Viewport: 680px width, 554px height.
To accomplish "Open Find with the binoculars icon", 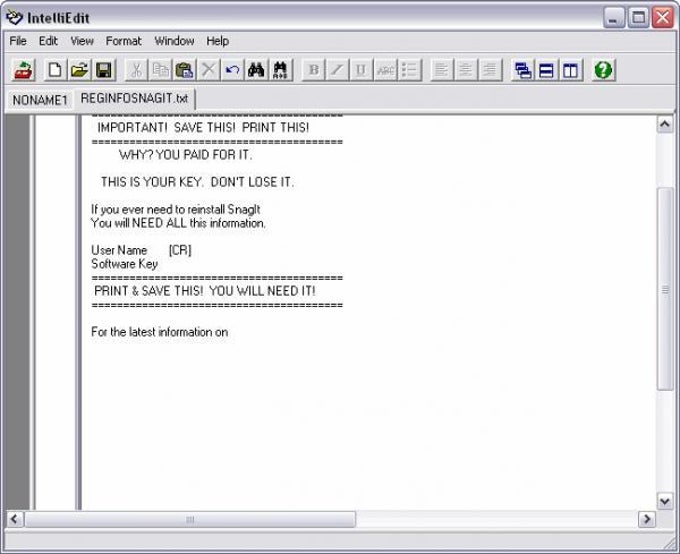I will (x=256, y=70).
